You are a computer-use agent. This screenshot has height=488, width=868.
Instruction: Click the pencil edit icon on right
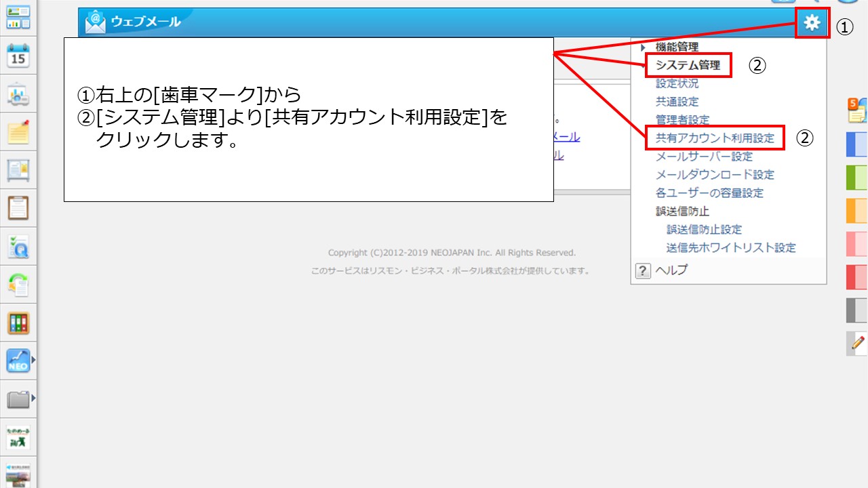click(857, 344)
